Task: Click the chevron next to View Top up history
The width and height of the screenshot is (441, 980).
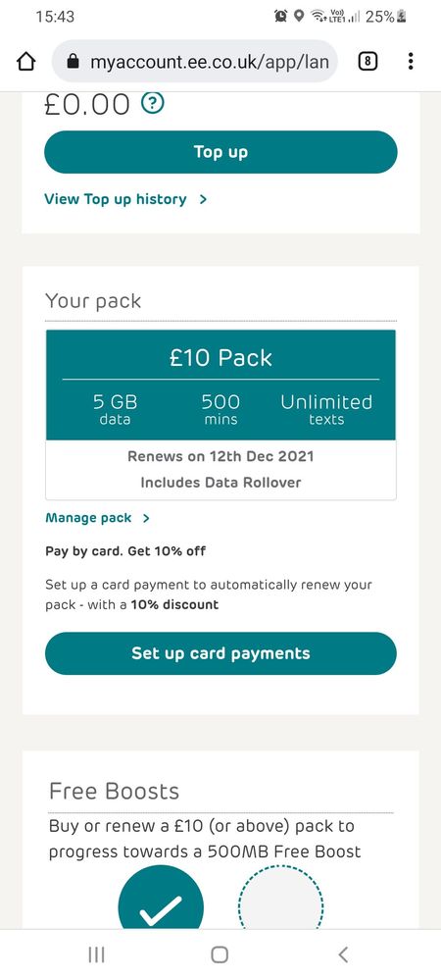Action: (203, 199)
